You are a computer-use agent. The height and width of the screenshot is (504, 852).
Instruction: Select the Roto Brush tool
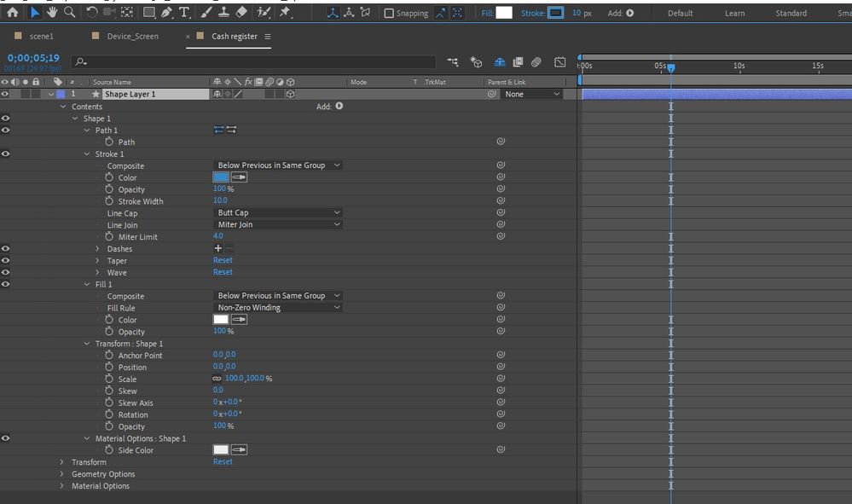[x=264, y=12]
